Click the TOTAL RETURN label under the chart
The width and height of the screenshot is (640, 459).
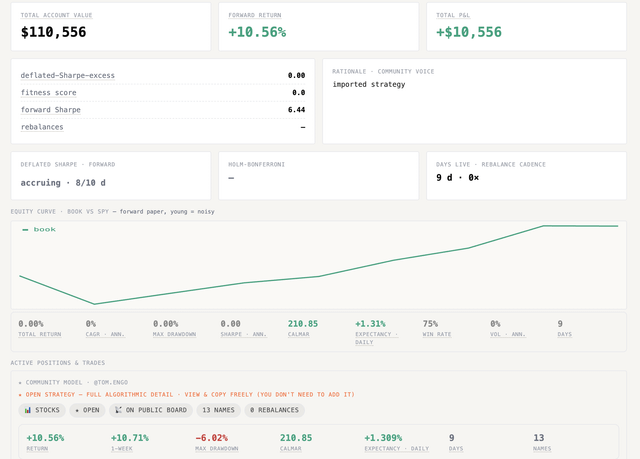click(40, 334)
